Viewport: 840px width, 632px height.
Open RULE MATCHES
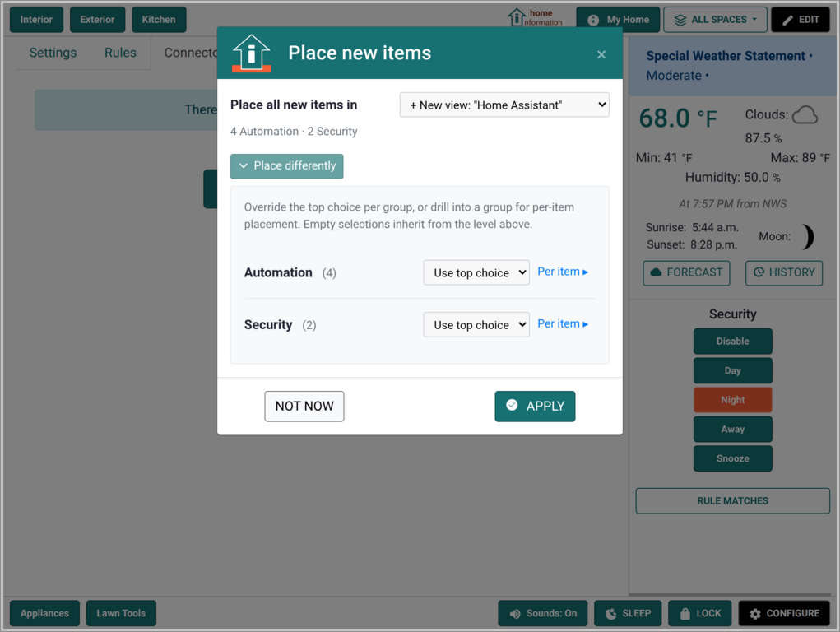732,501
